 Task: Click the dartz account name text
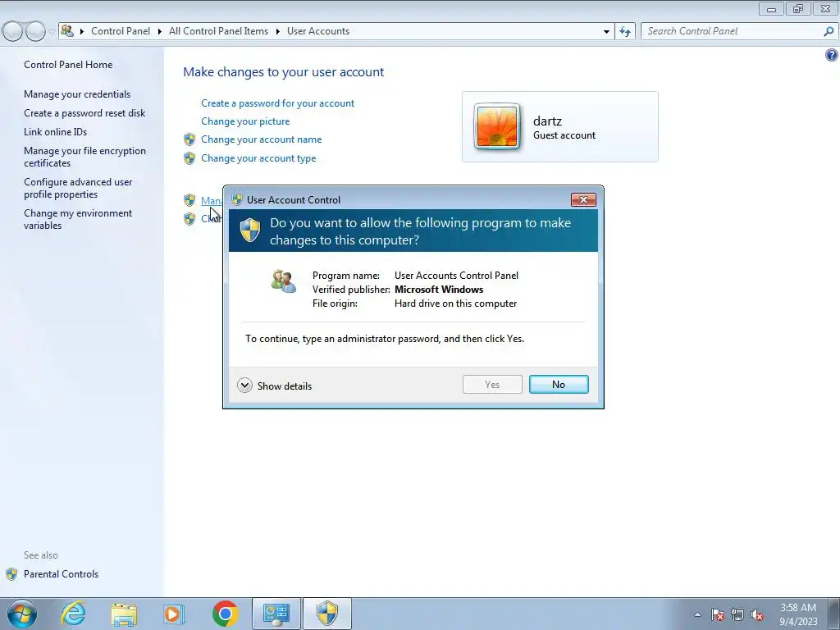coord(547,121)
